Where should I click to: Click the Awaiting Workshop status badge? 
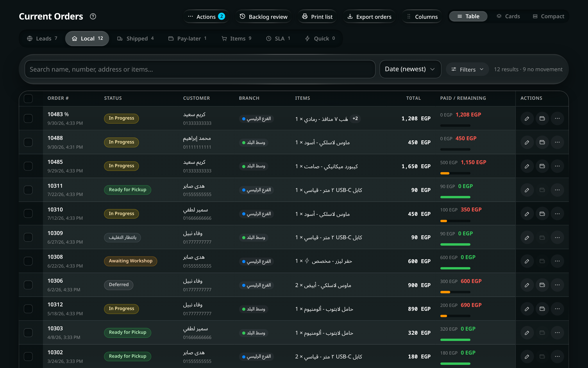[x=131, y=261]
